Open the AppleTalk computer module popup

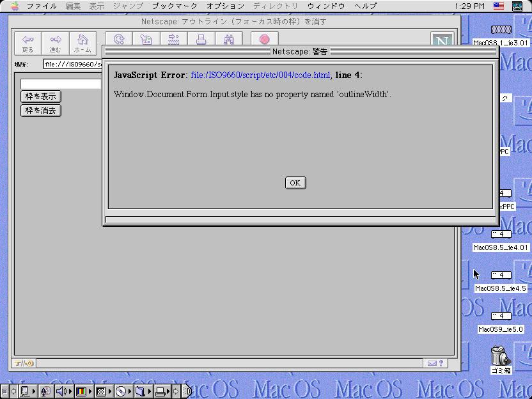click(x=28, y=391)
